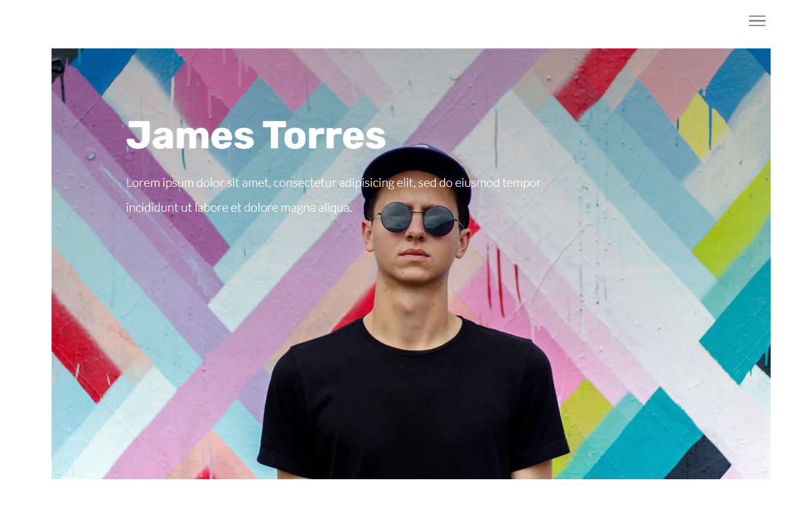
Task: Open the hamburger navigation menu
Action: click(x=757, y=20)
